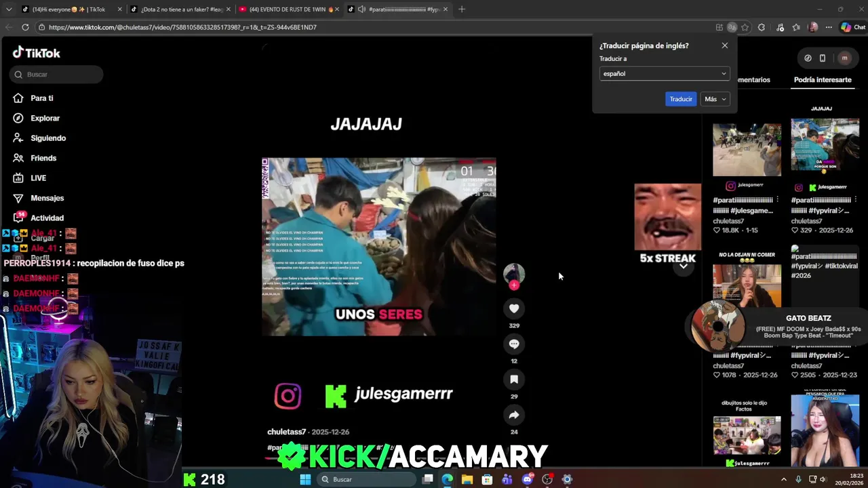Expand the Más options dropdown
Image resolution: width=868 pixels, height=488 pixels.
pos(715,99)
